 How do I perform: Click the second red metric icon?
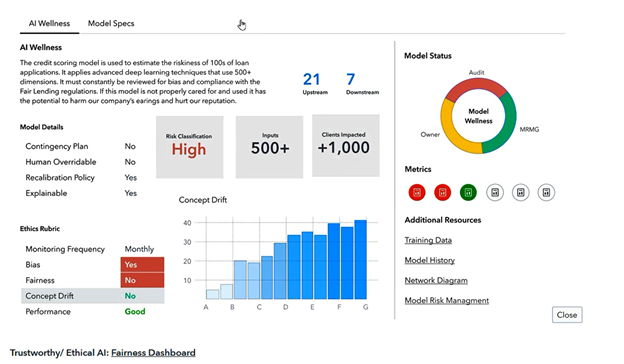(443, 193)
